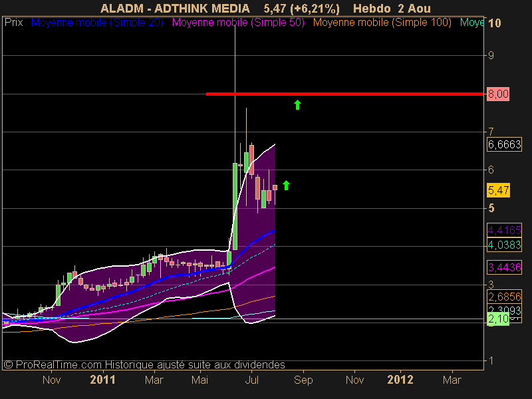This screenshot has height=399, width=532.
Task: Click the magenta 3,4436 value label
Action: pyautogui.click(x=505, y=267)
